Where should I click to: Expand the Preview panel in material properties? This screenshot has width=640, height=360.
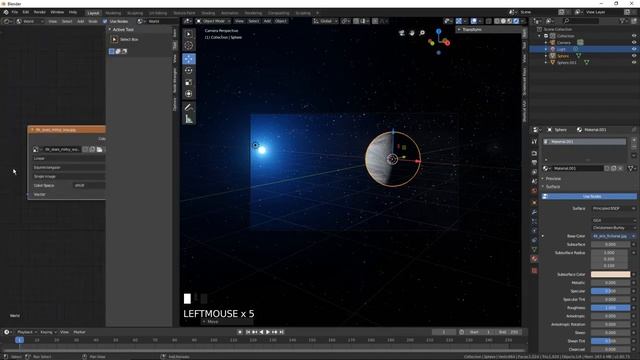tap(552, 178)
